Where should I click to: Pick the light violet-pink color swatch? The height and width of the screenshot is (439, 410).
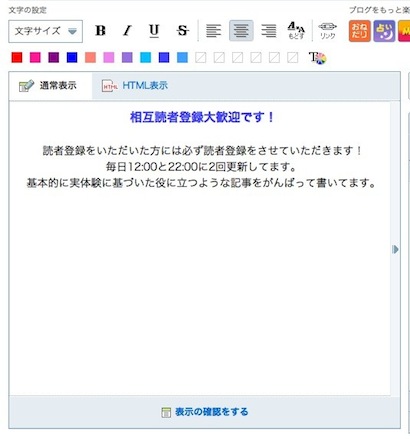pyautogui.click(x=109, y=58)
